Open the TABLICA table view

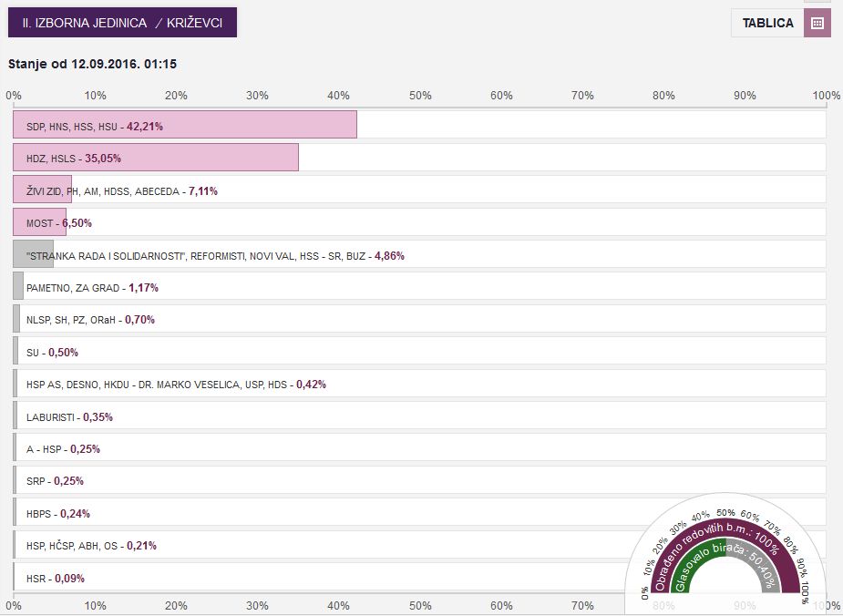pos(767,23)
